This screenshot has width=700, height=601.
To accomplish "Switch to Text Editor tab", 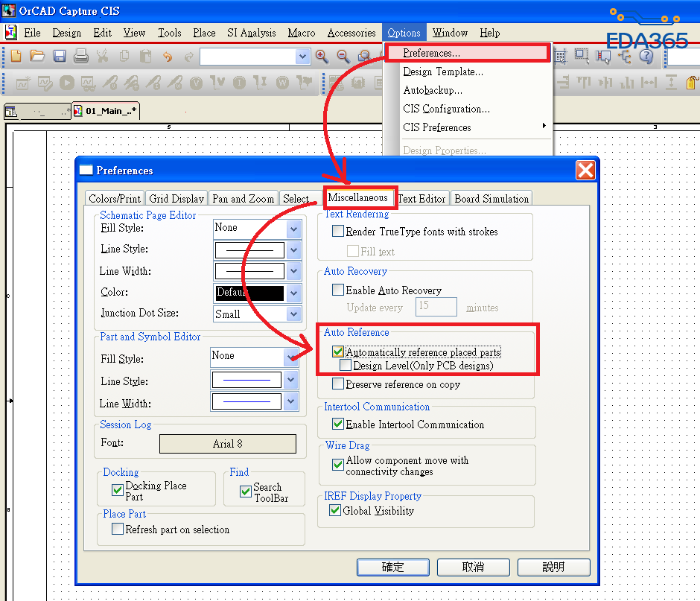I will tap(422, 199).
